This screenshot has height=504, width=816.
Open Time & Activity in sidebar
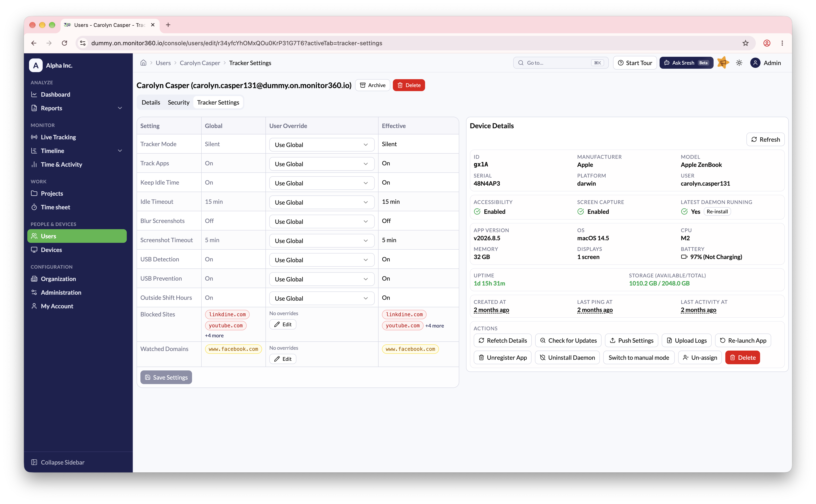point(77,164)
